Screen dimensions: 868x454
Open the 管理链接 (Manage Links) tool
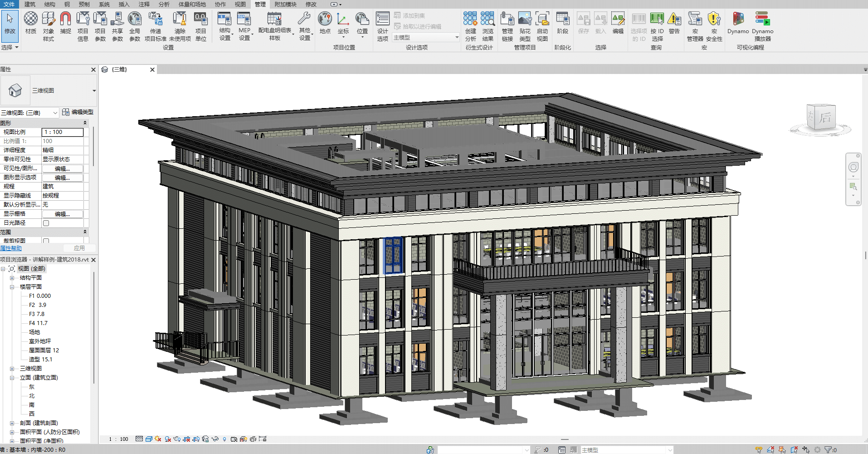click(x=507, y=25)
